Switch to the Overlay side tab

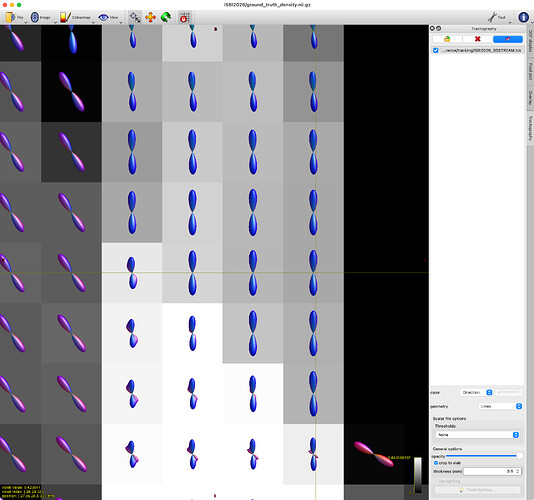pos(531,98)
